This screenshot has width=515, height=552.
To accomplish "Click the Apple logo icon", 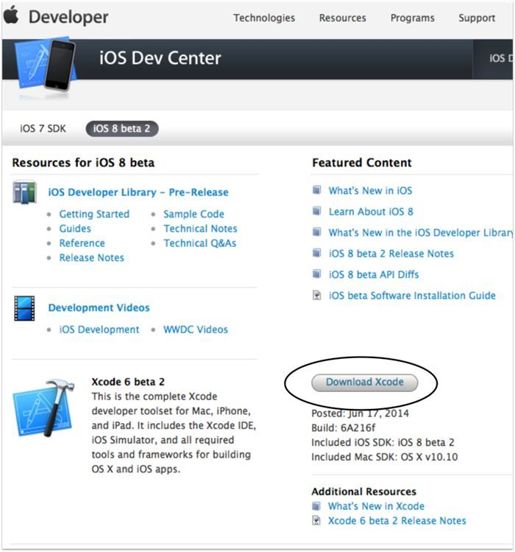I will click(x=11, y=15).
